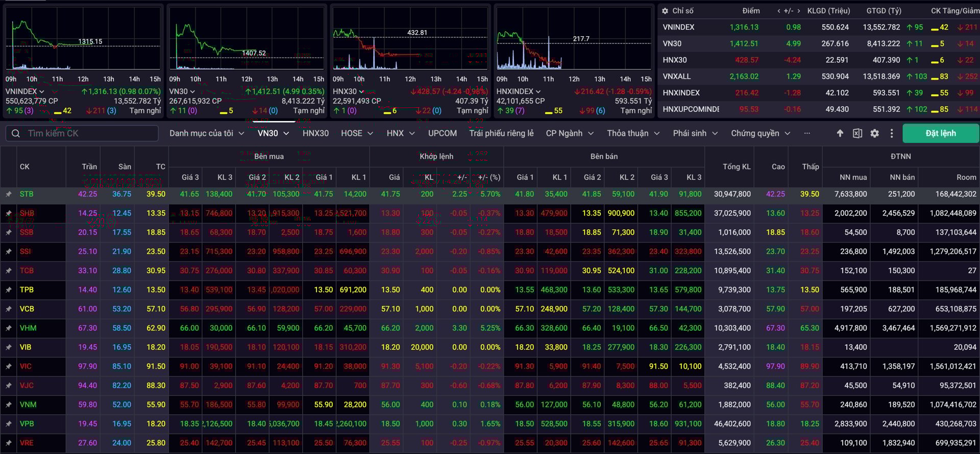Select VNXALL row in index panel
980x454 pixels.
[819, 77]
